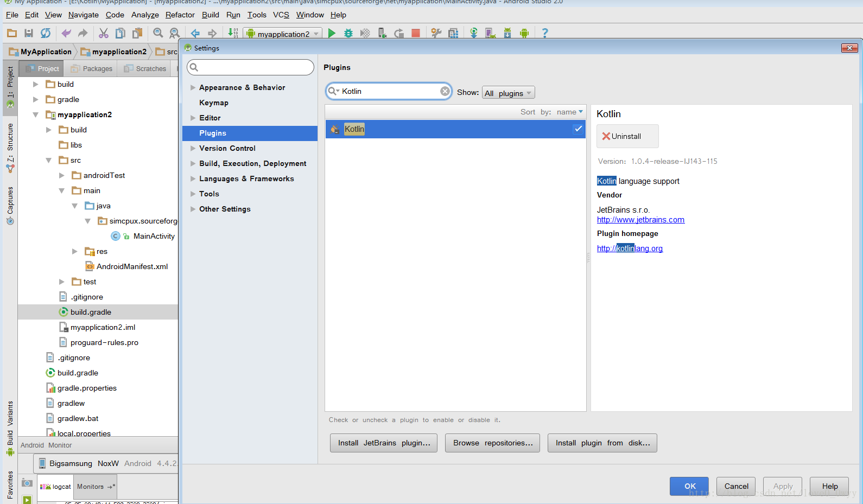Open the Build Variants side panel
Image resolution: width=863 pixels, height=504 pixels.
click(10, 428)
